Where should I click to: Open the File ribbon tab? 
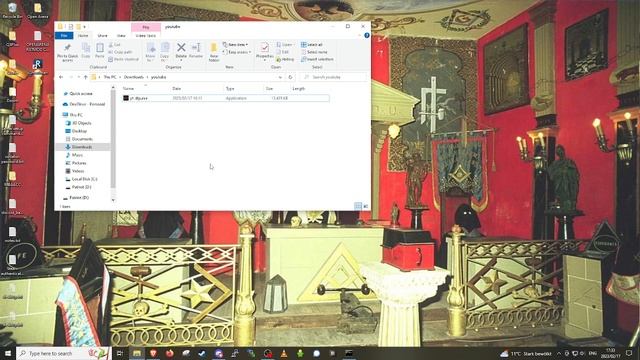(x=64, y=36)
